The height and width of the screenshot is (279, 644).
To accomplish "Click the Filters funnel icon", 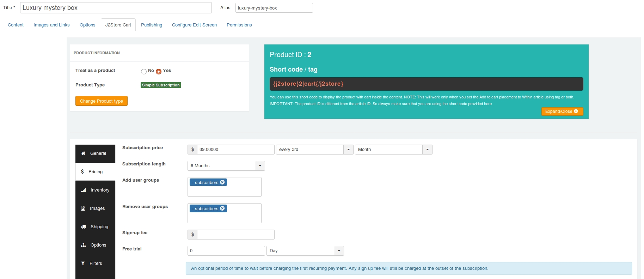I will (x=83, y=263).
